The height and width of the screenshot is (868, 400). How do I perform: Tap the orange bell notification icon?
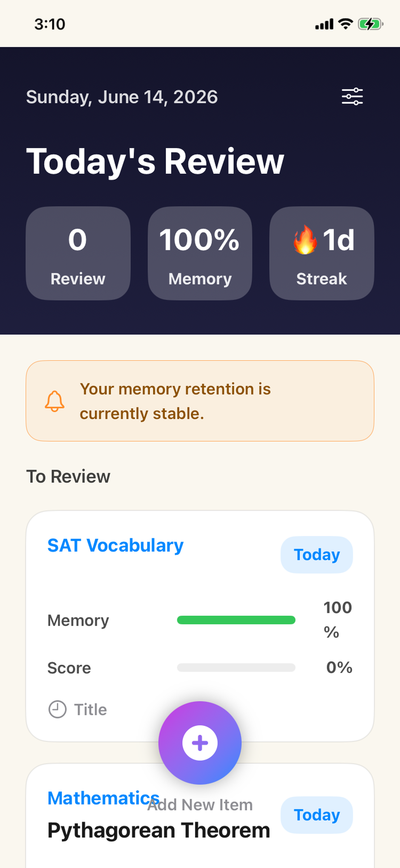(x=55, y=401)
